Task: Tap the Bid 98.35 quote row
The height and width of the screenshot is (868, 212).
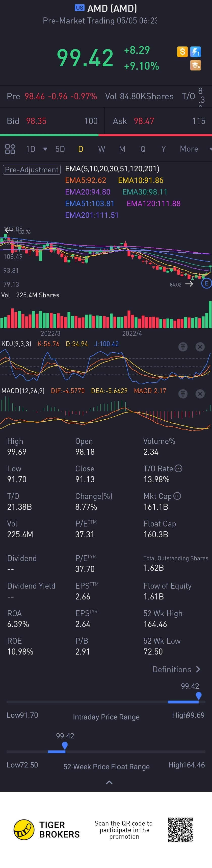Action: [52, 121]
